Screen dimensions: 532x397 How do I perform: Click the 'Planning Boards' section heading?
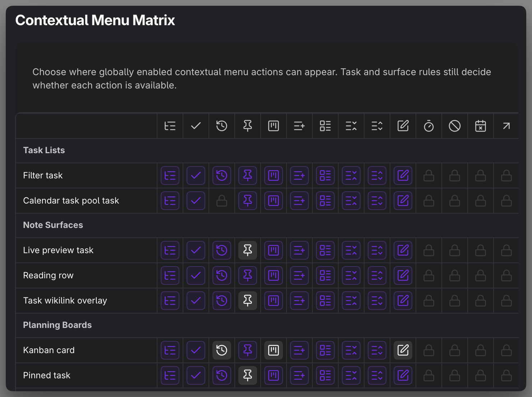(58, 325)
